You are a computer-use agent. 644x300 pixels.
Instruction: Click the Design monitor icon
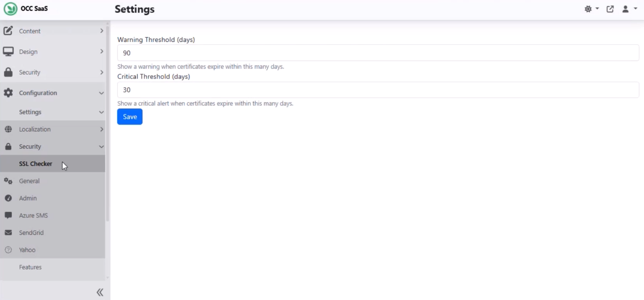pos(8,52)
